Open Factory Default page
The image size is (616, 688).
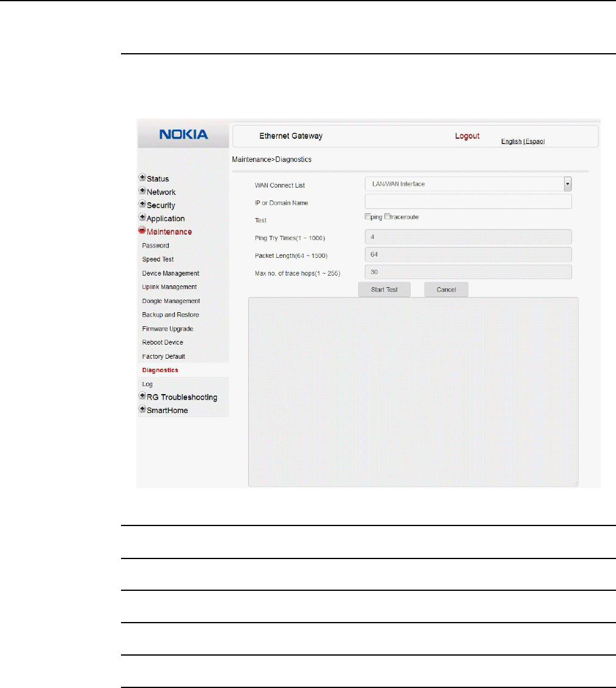(164, 356)
